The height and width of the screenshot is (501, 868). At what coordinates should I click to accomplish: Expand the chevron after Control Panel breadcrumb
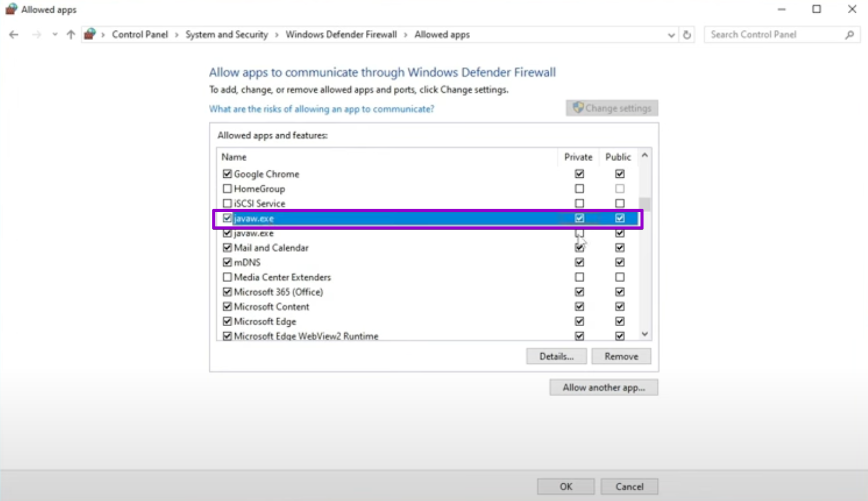(177, 34)
